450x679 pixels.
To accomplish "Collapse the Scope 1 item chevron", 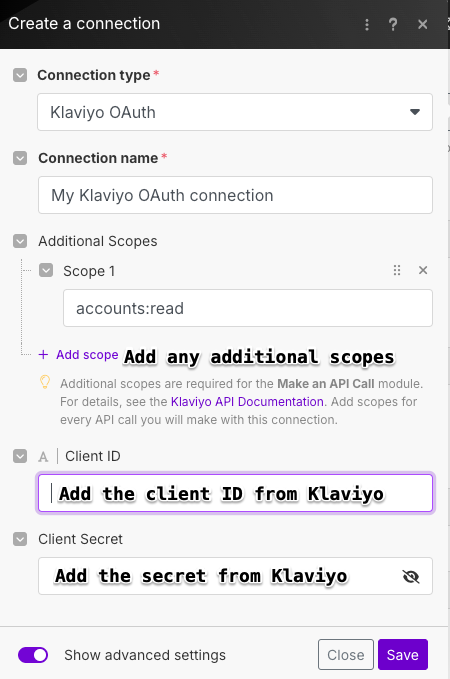I will (46, 271).
